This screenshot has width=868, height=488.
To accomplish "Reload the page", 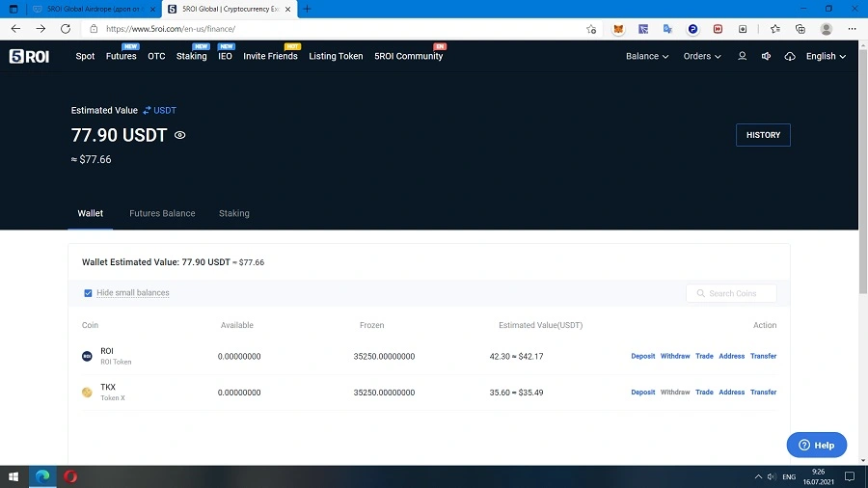I will [x=66, y=29].
